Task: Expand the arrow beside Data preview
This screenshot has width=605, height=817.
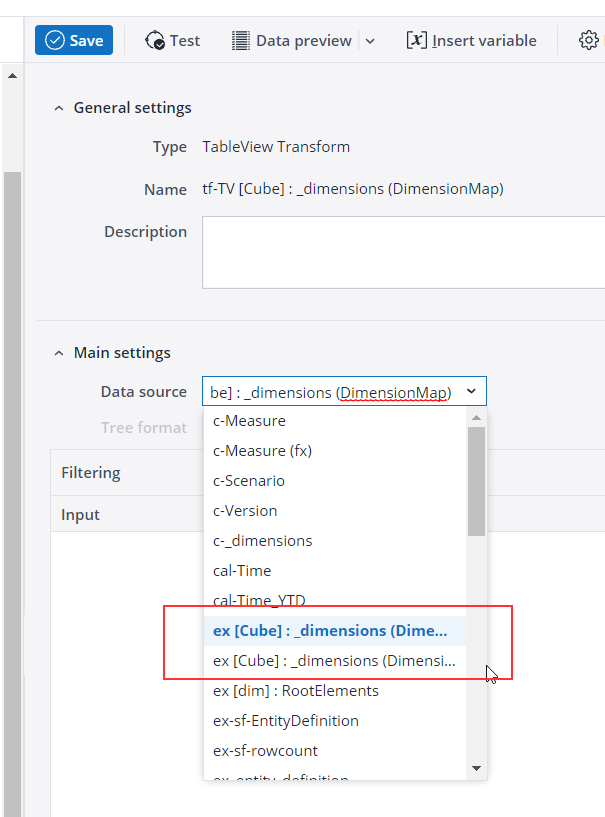Action: (370, 41)
